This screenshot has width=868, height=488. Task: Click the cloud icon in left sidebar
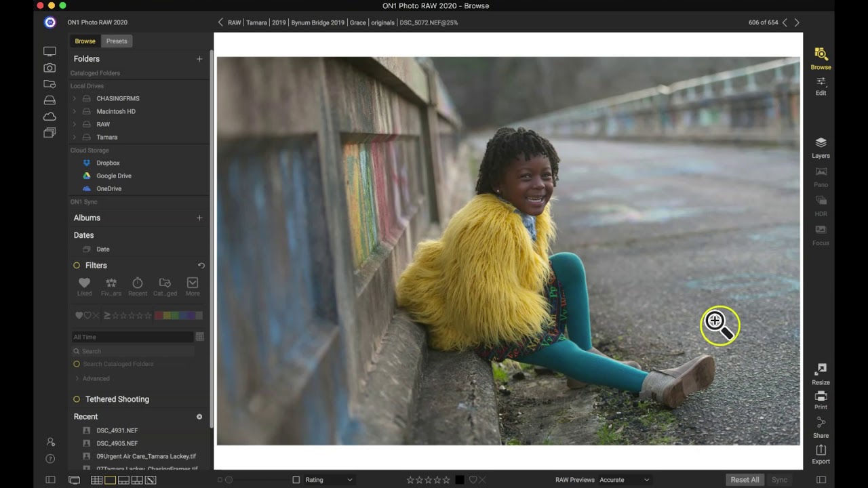pyautogui.click(x=50, y=117)
